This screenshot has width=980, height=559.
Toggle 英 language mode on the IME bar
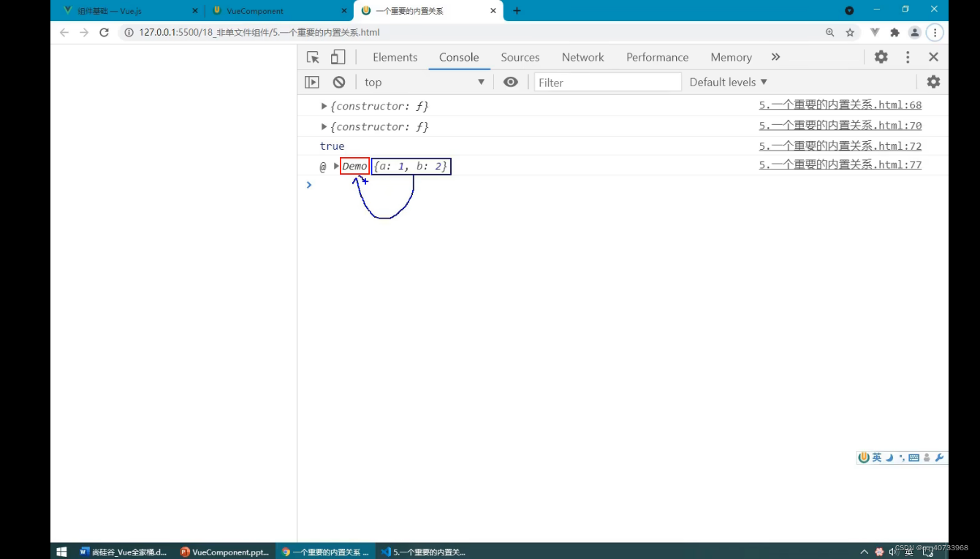[877, 457]
